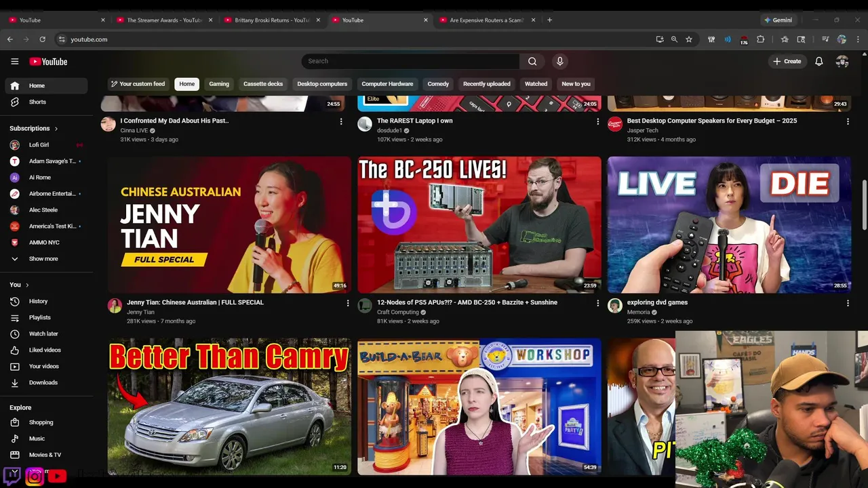Open options for exploring dvd games video
The height and width of the screenshot is (488, 868).
pyautogui.click(x=848, y=303)
